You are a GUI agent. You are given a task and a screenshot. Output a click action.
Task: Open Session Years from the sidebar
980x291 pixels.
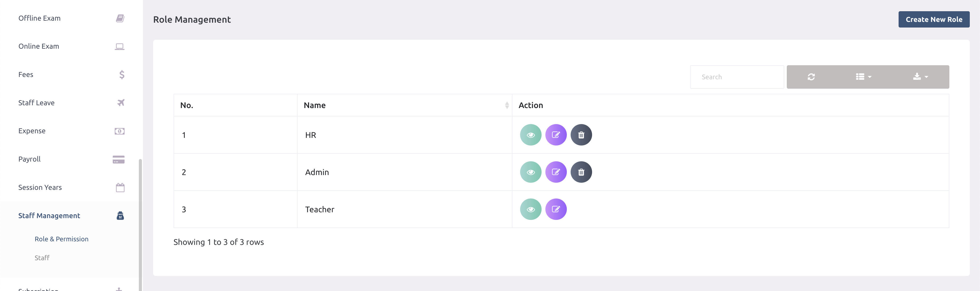point(40,187)
